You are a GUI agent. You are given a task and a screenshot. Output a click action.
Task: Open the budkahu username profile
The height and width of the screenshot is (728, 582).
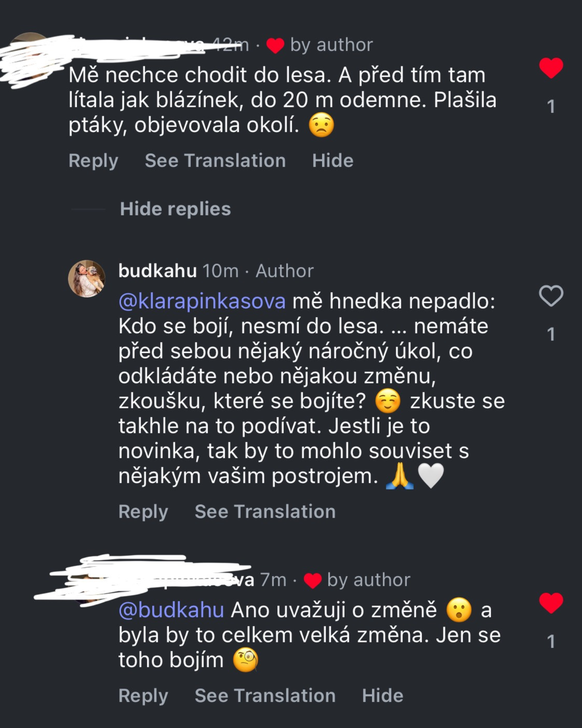[158, 271]
